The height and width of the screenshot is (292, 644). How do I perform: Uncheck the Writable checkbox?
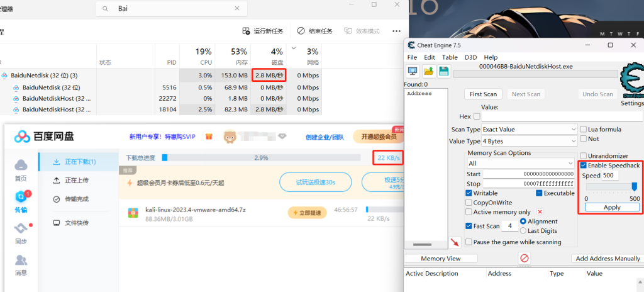[x=469, y=193]
